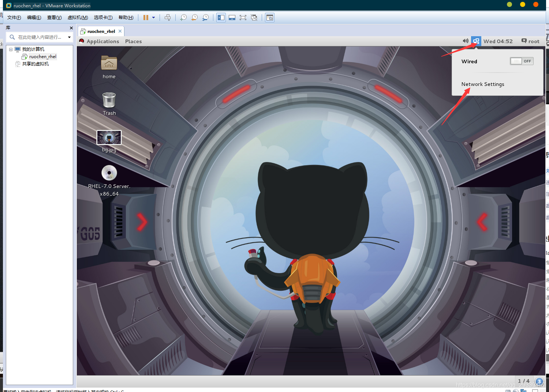This screenshot has height=392, width=549.
Task: Click the library search input field
Action: 40,37
